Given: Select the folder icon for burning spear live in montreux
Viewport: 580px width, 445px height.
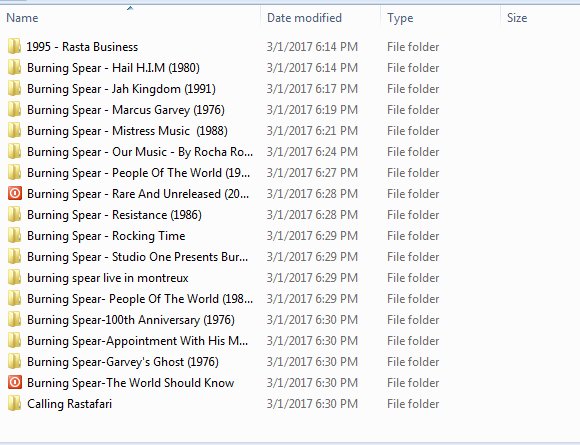Looking at the screenshot, I should (14, 277).
